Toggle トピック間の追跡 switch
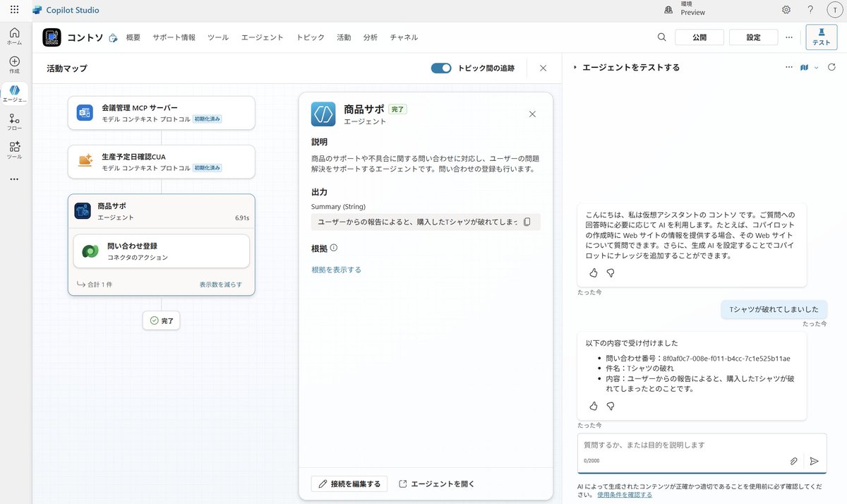Viewport: 847px width, 504px height. coord(441,68)
